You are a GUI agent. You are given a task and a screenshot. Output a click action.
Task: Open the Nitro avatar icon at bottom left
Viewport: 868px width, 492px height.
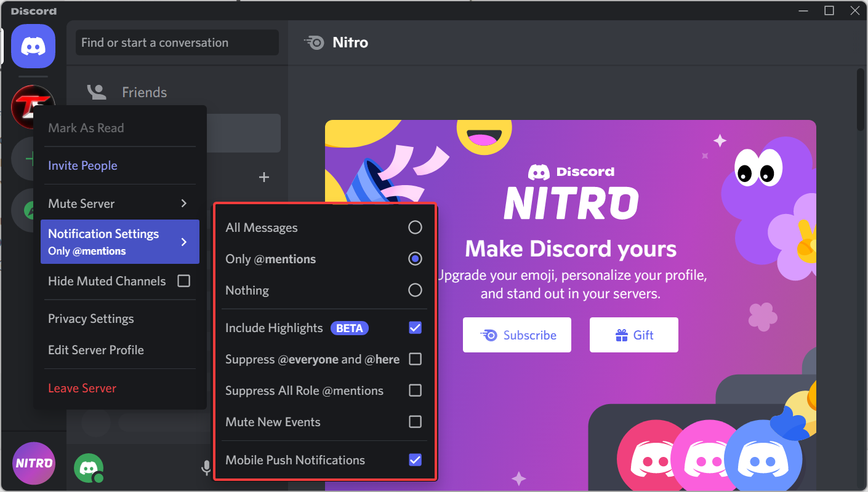tap(33, 464)
